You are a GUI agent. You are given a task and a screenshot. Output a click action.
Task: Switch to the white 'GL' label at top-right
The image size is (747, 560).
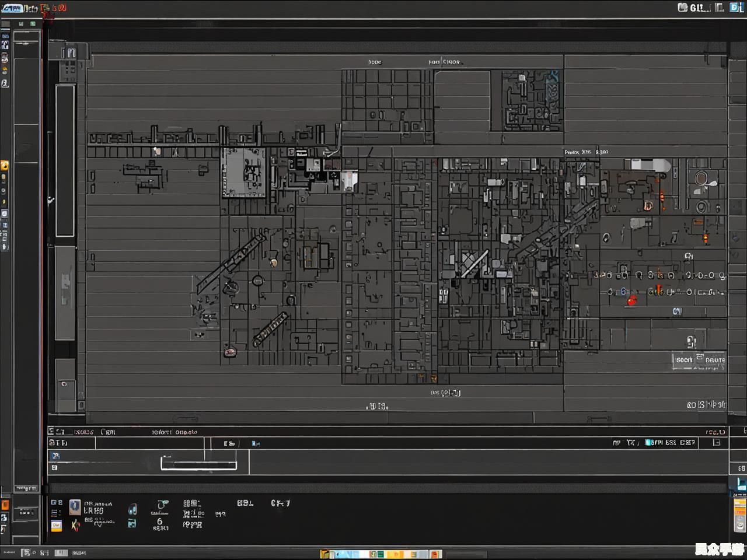pyautogui.click(x=698, y=8)
